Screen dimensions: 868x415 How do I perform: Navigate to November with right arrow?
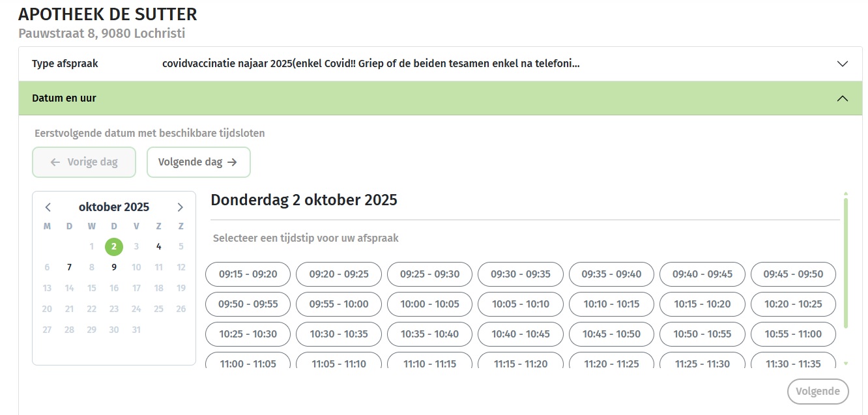181,207
